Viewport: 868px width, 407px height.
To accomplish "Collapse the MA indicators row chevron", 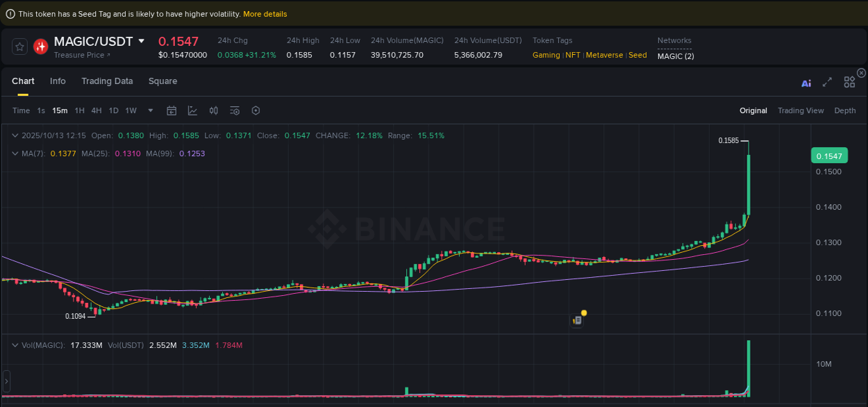I will coord(15,153).
